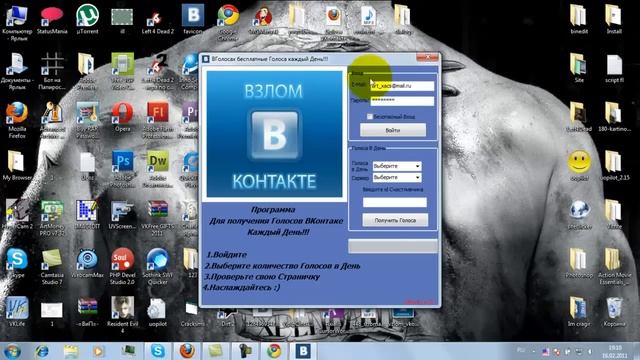Click the taskbar clock showing the date
640x360 pixels.
(x=616, y=351)
